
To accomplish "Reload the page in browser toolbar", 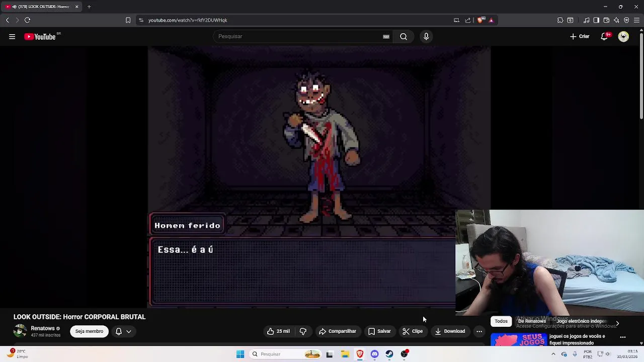I will [27, 20].
